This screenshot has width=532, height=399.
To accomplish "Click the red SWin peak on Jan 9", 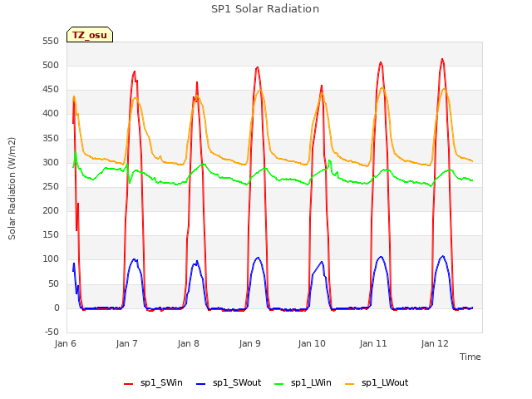I will 258,67.
